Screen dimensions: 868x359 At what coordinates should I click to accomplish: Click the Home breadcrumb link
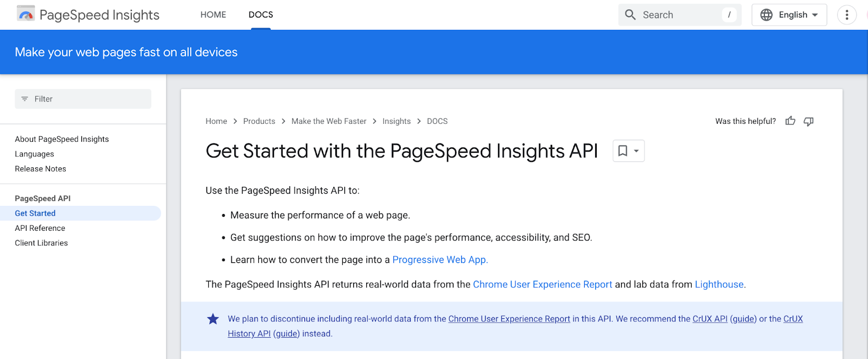tap(216, 121)
